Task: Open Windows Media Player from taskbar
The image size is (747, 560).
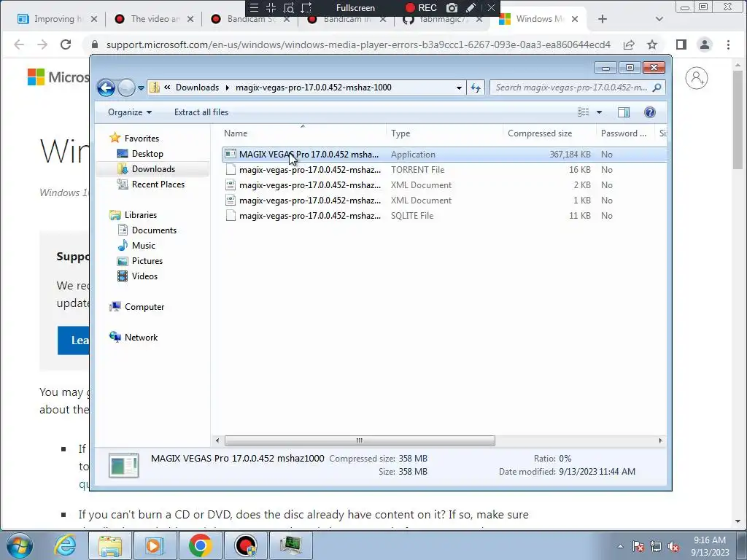Action: pyautogui.click(x=155, y=545)
